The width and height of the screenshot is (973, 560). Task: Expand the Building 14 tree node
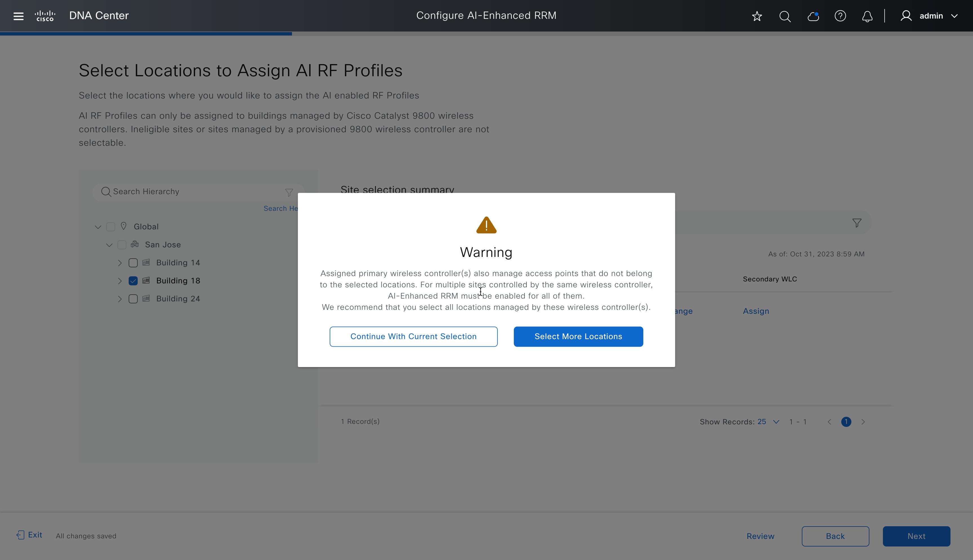[x=120, y=263]
